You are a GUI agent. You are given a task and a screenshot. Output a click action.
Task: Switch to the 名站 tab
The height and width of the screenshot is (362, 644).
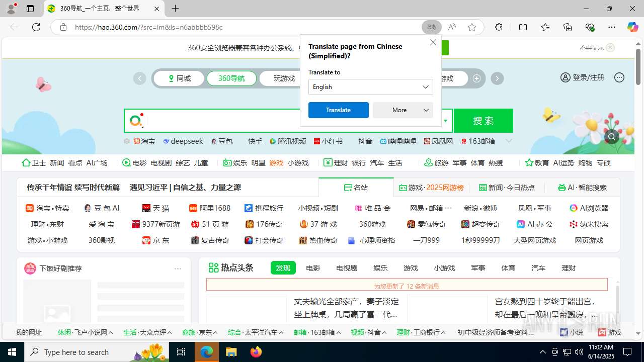tap(356, 188)
